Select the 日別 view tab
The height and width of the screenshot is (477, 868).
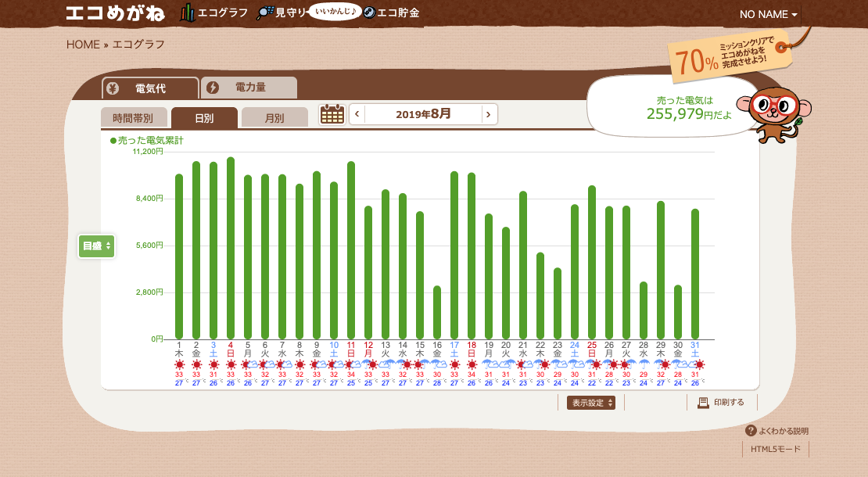point(204,118)
